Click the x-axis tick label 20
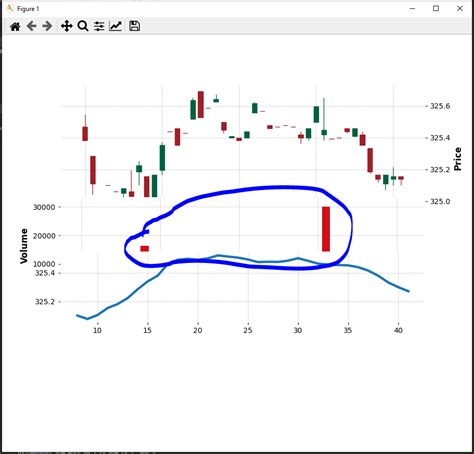Viewport: 474px width, 454px height. [198, 330]
